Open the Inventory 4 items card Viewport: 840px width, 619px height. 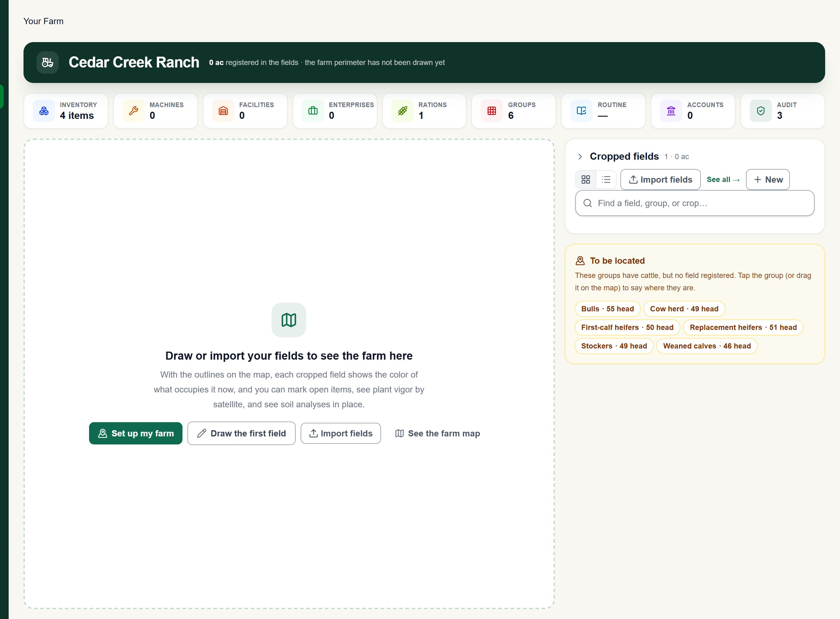pyautogui.click(x=66, y=111)
